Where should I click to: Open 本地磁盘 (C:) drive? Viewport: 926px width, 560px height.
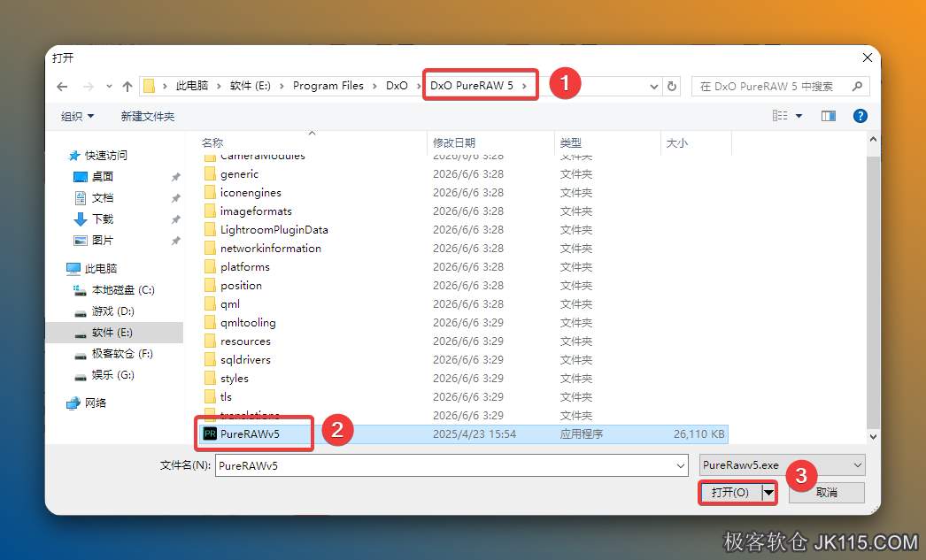(123, 290)
